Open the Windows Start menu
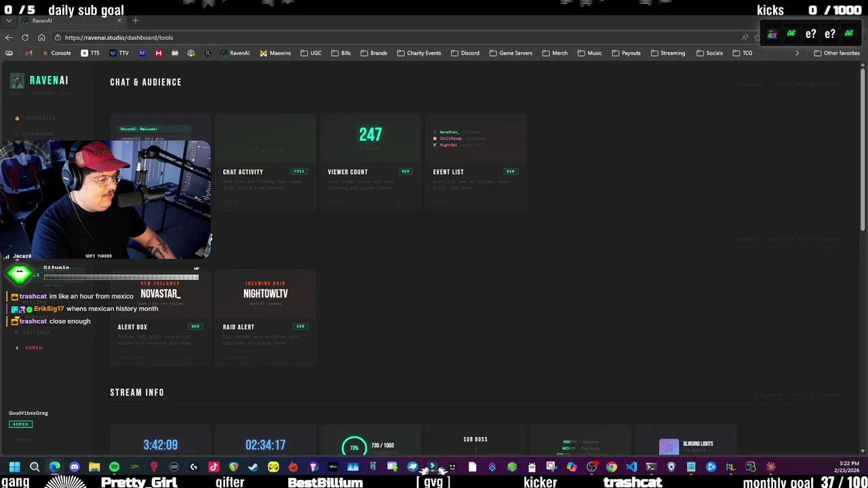The width and height of the screenshot is (868, 488). click(x=15, y=466)
